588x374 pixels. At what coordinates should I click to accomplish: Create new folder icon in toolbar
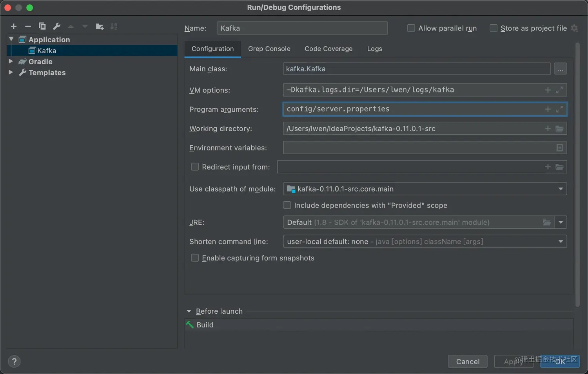tap(100, 26)
